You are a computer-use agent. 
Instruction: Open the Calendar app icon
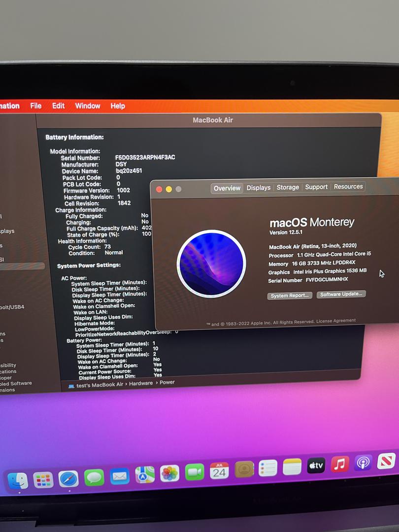click(x=219, y=470)
